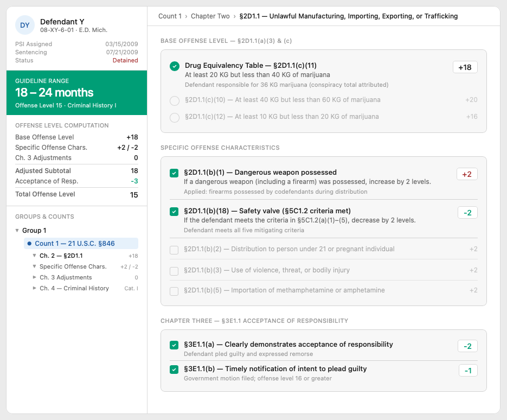Screen dimensions: 507x420
Task: Click the Detained status value
Action: tap(125, 60)
